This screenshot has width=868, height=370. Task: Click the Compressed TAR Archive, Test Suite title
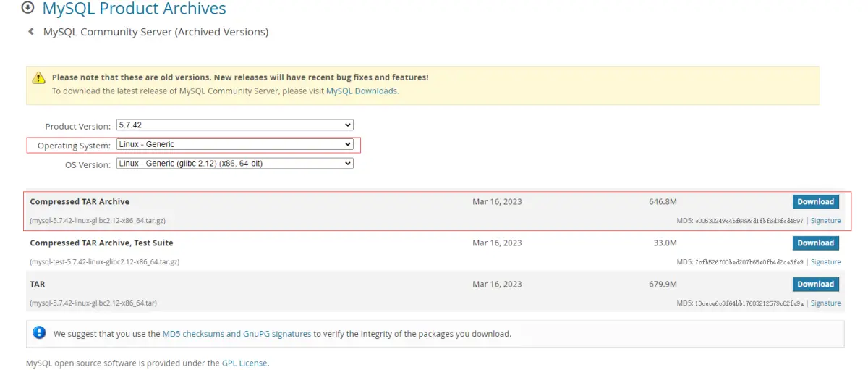point(101,243)
